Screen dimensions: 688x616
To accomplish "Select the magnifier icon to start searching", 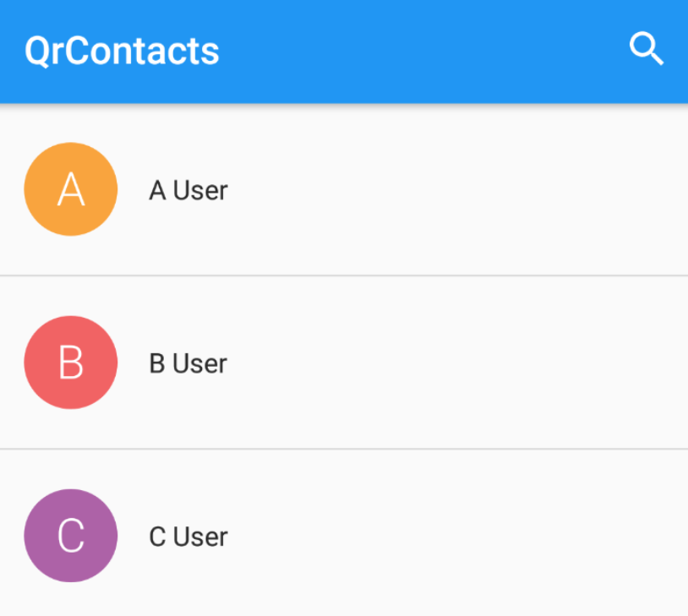I will pos(647,48).
